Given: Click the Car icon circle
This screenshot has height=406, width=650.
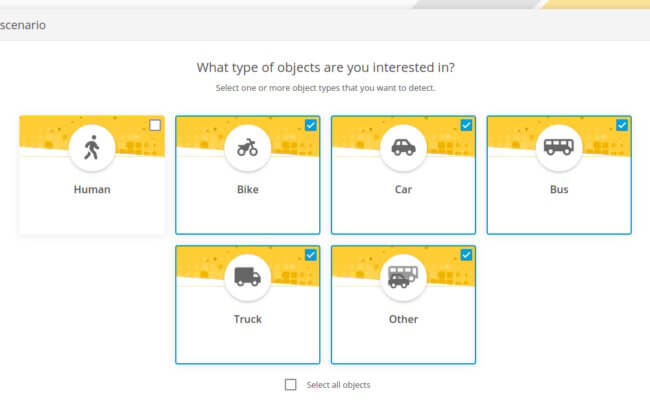Looking at the screenshot, I should click(403, 148).
